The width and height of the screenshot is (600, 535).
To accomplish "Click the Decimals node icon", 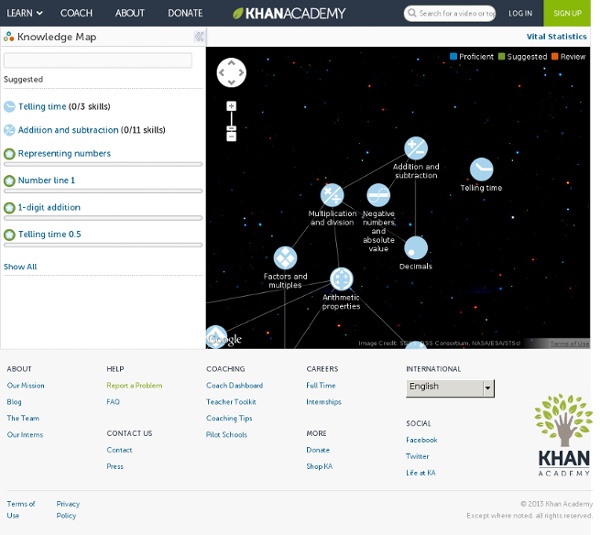I will click(415, 248).
